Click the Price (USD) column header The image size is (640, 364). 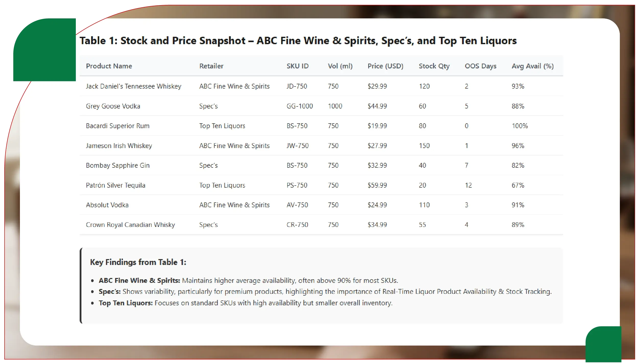pos(385,66)
